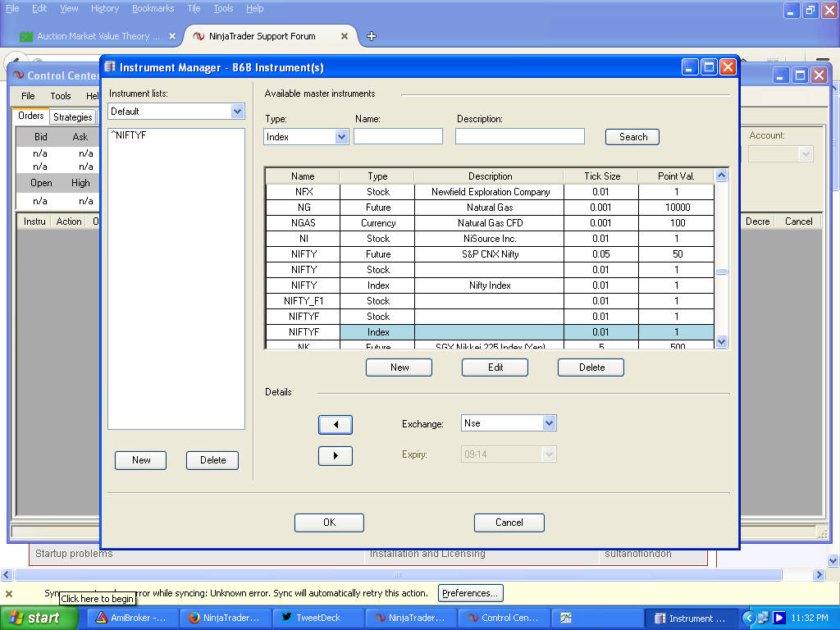Switch to Control Center taskbar button
Screen dimensions: 840x630
point(504,618)
